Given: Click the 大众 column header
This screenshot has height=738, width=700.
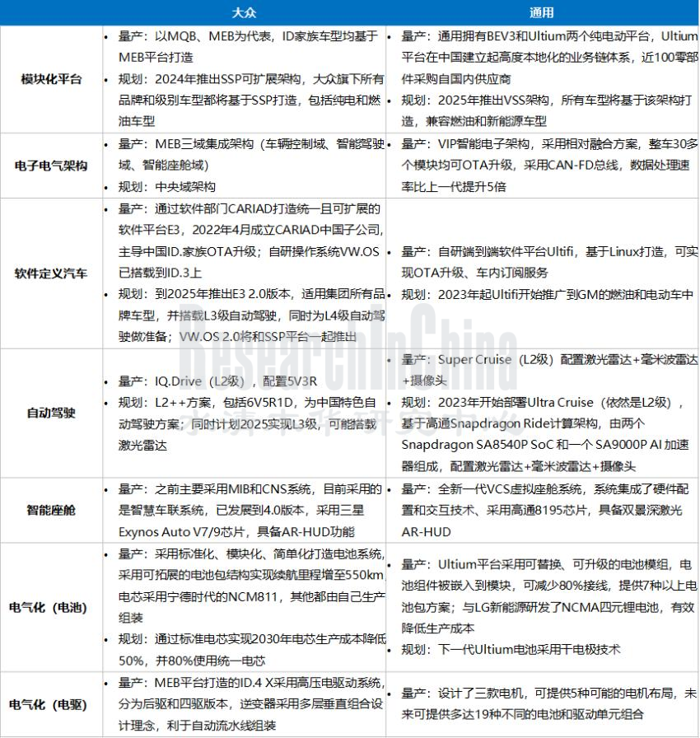Looking at the screenshot, I should click(x=244, y=12).
